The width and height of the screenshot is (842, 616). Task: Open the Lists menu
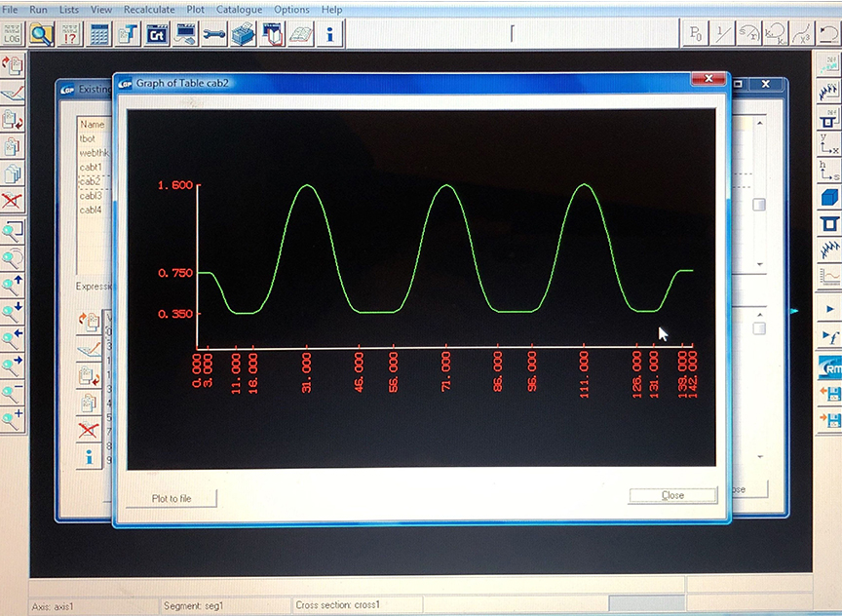tap(69, 10)
